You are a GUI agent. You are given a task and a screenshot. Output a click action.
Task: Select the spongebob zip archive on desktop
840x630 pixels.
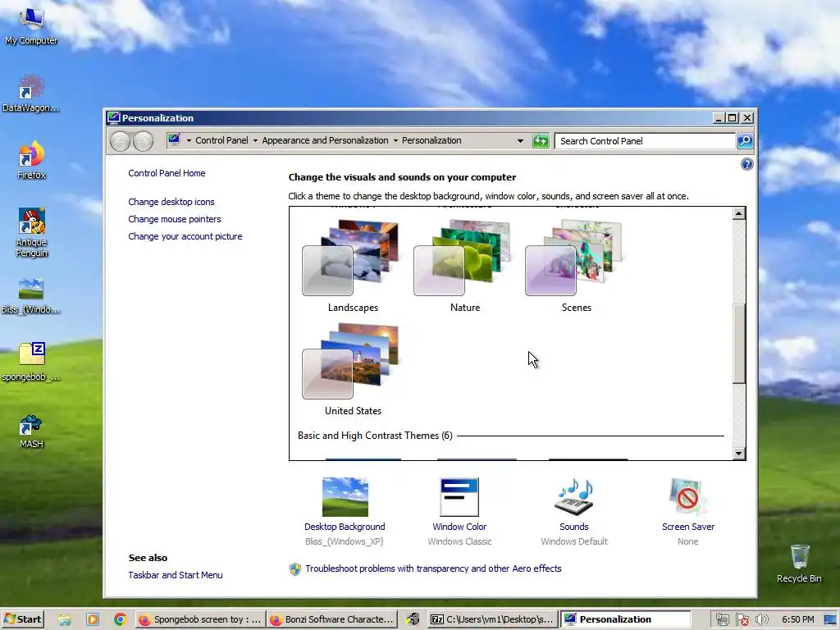click(31, 362)
